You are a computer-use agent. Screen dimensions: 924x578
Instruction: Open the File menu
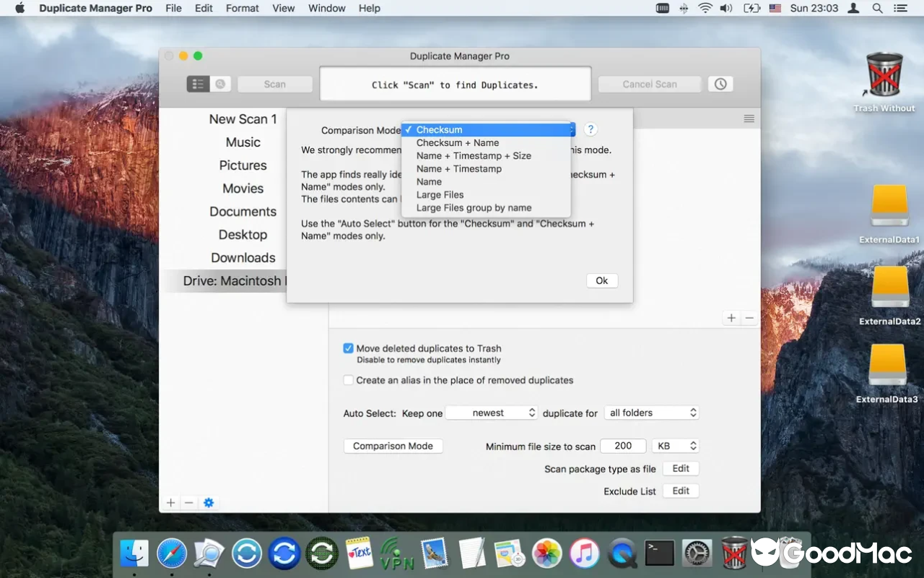pos(173,9)
